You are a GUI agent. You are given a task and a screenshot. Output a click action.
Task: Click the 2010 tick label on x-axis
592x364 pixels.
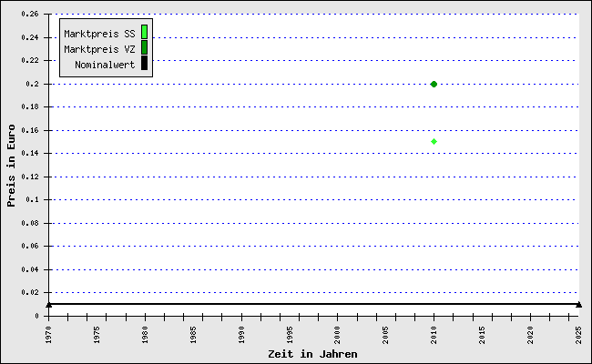pos(434,334)
